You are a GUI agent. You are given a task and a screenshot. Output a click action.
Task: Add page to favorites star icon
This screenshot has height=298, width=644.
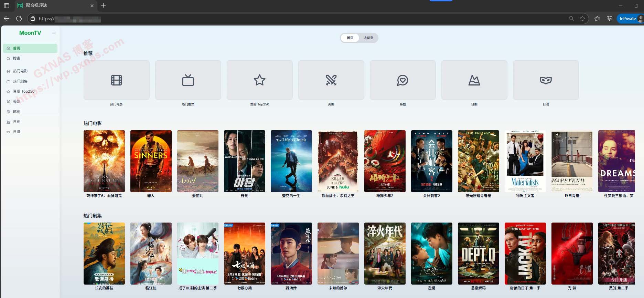click(582, 19)
